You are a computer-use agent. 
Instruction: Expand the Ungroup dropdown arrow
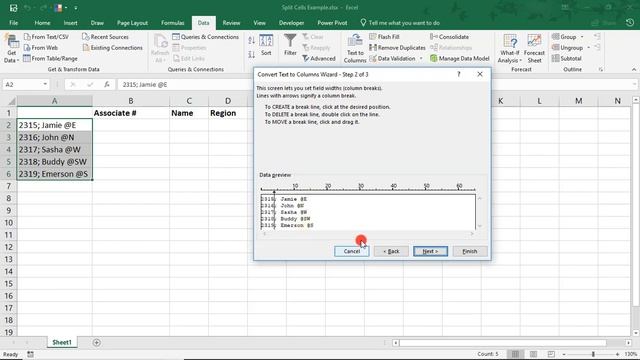pos(589,48)
